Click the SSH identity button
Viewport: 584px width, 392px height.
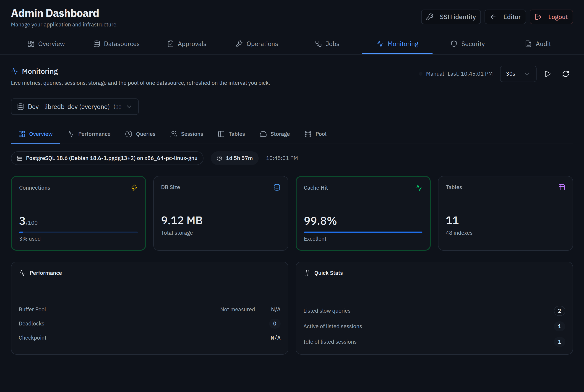(x=451, y=17)
